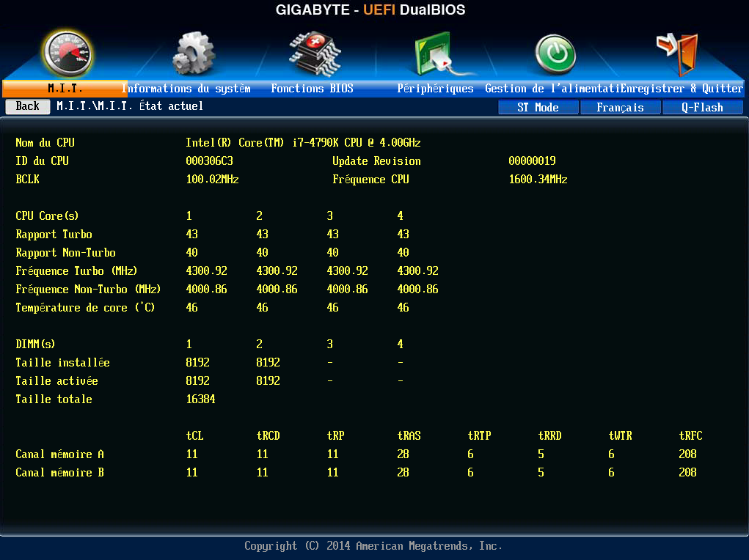The image size is (749, 560).
Task: Select the save and exit door icon
Action: coord(677,54)
